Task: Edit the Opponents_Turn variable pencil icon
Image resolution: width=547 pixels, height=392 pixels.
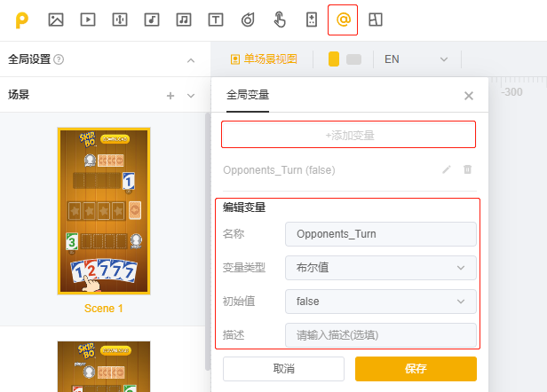Action: pos(447,169)
